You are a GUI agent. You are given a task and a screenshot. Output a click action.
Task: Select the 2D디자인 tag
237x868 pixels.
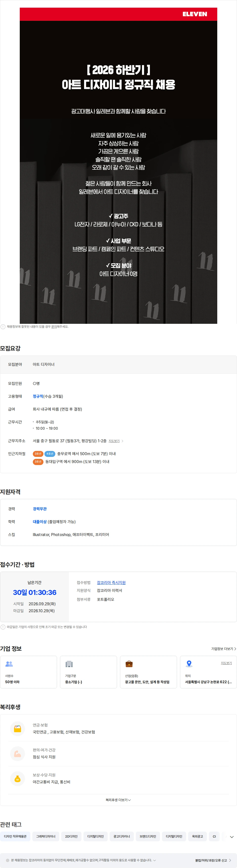[71, 836]
